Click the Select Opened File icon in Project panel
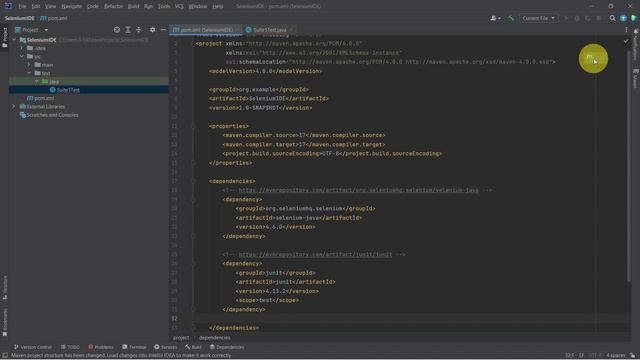This screenshot has width=640, height=360. click(x=117, y=30)
